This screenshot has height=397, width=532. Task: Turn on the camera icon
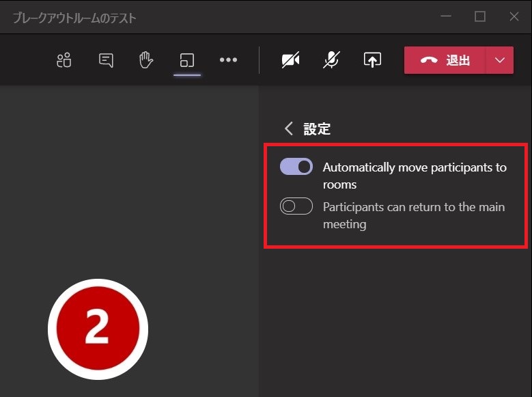coord(291,60)
